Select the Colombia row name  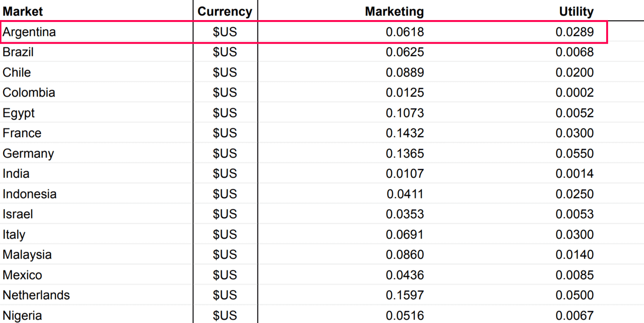29,93
